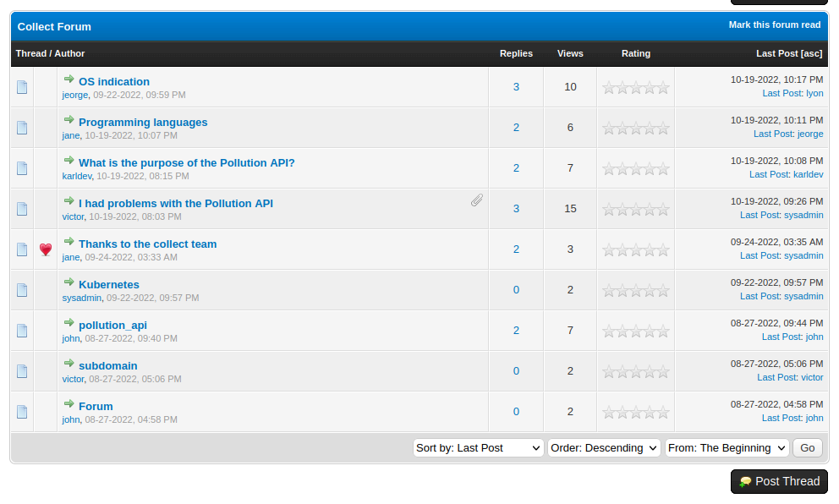The width and height of the screenshot is (839, 504).
Task: Toggle the asc sort order link
Action: pyautogui.click(x=811, y=53)
